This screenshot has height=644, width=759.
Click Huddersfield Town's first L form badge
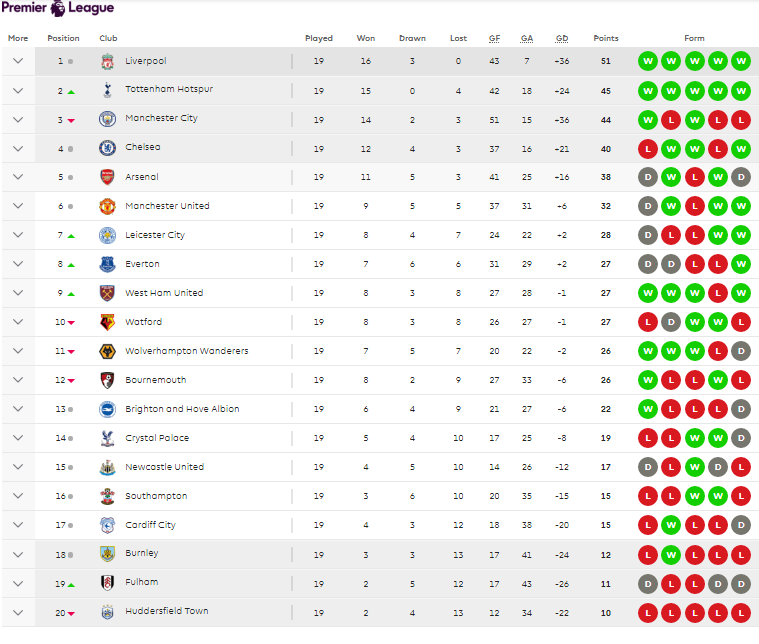coord(648,613)
